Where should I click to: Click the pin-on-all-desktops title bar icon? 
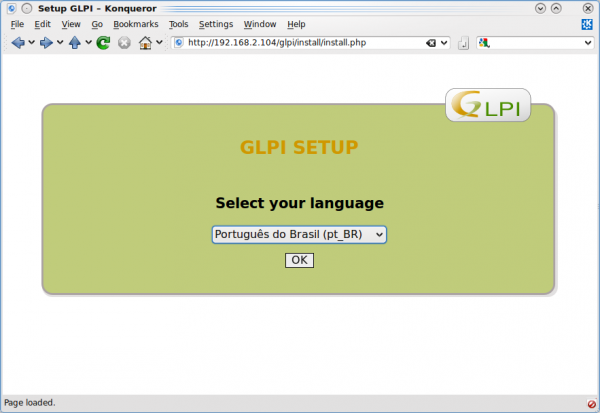click(27, 8)
